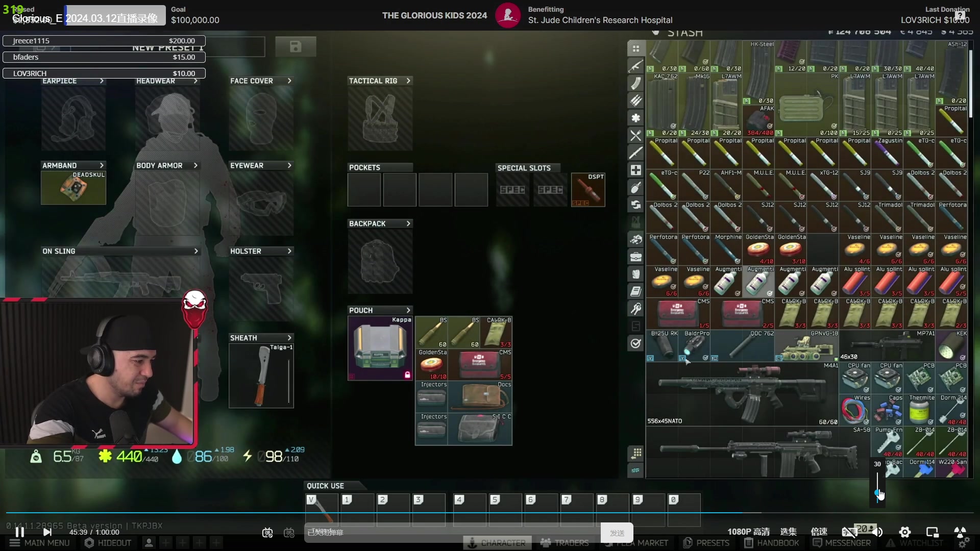Select the all-items grid filter in stash sidebar
The height and width of the screenshot is (551, 980).
636,48
